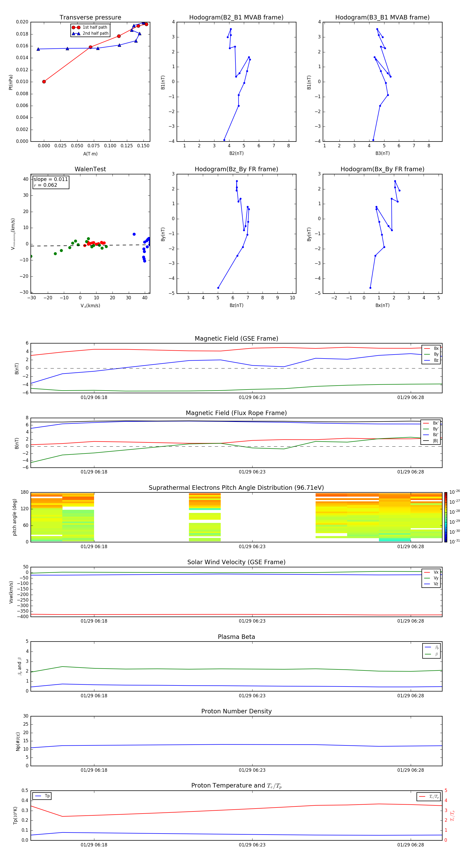
Task: Click '01/29 06:28' tick under Proton Temperature plot
Action: (410, 845)
